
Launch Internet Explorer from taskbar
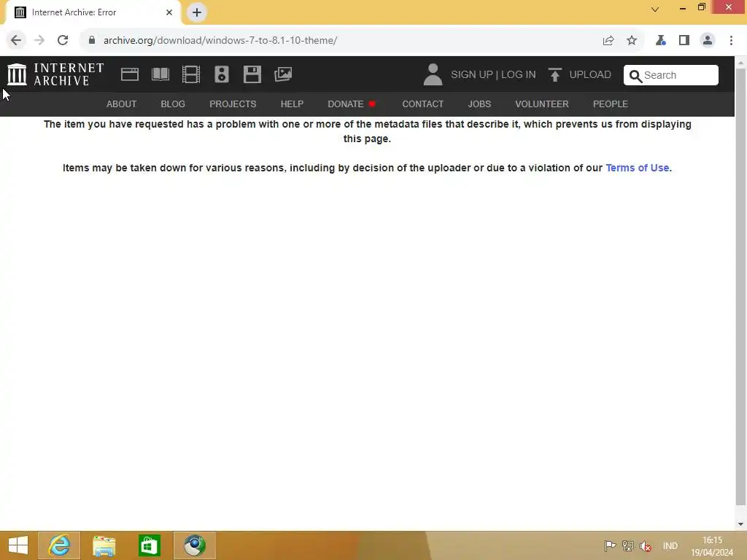point(59,545)
